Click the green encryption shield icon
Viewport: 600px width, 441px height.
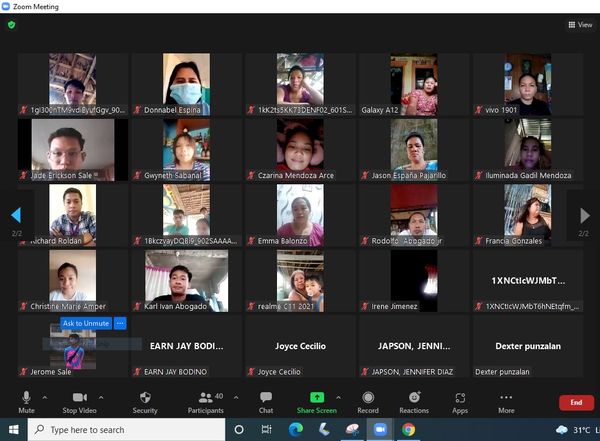12,25
